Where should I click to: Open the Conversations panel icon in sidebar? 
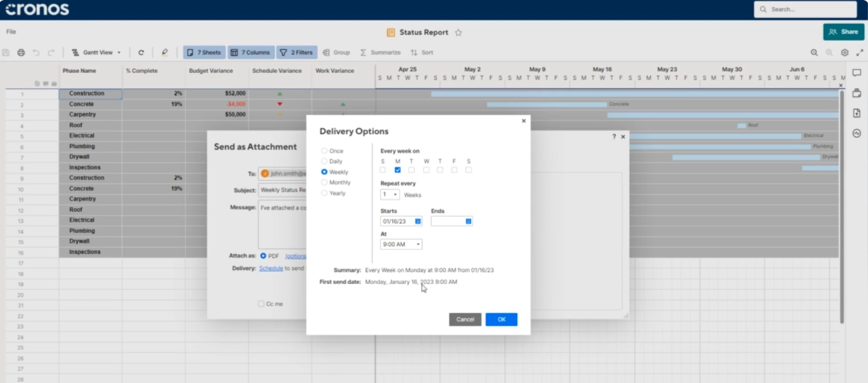coord(857,73)
